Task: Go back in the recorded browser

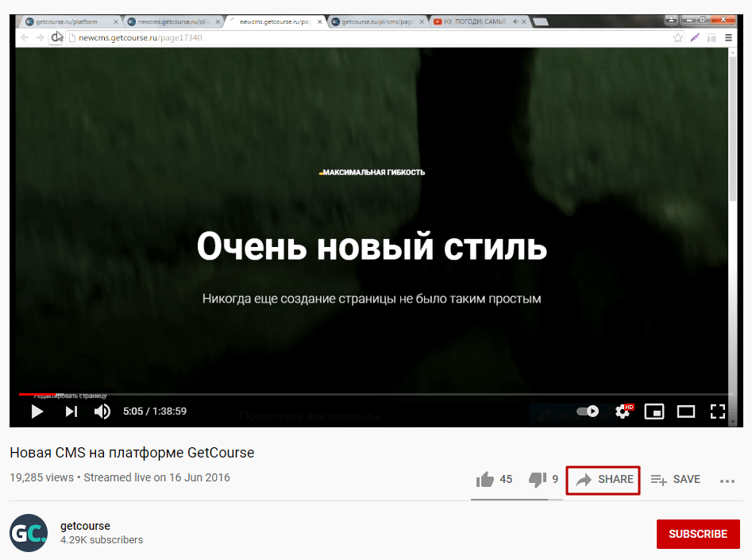Action: [x=25, y=37]
